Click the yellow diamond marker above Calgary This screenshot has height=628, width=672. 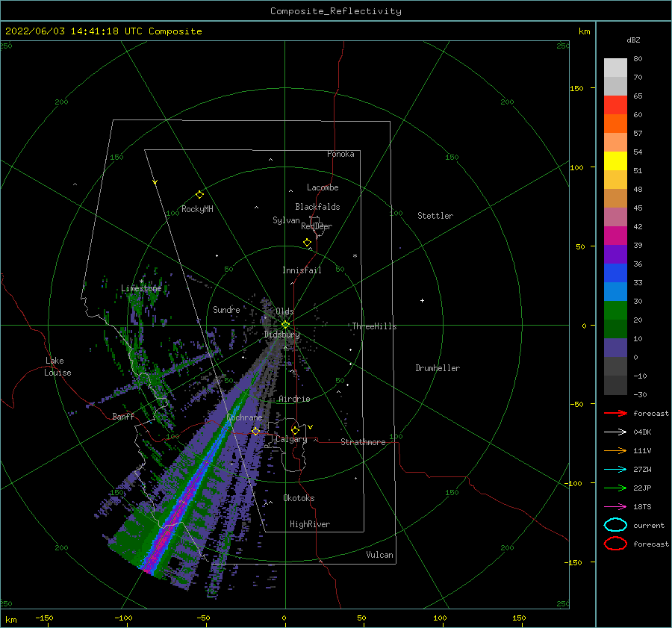tap(295, 430)
